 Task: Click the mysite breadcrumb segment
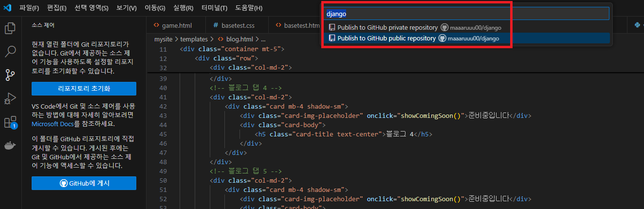(x=164, y=39)
